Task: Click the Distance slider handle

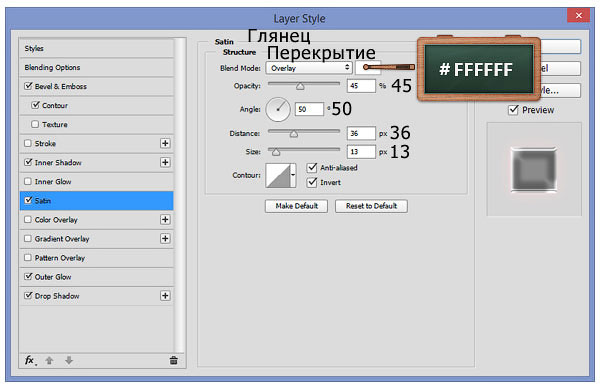Action: (x=293, y=134)
